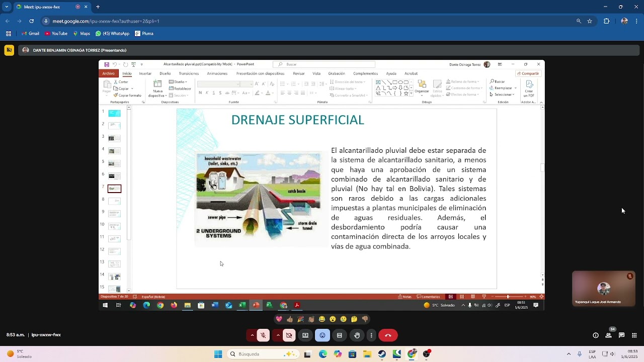Open File Explorer from Windows taskbar
Image resolution: width=644 pixels, height=362 pixels.
click(367, 354)
